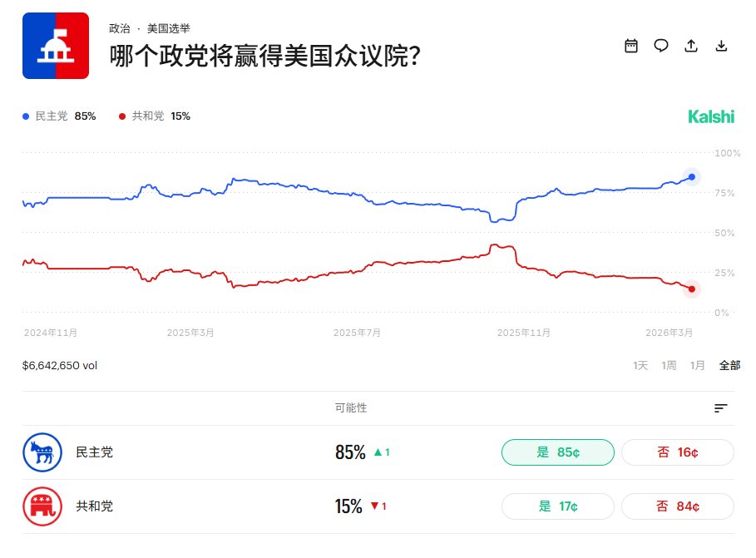Show the 全部 time range
Screen dimensions: 756x558
pos(729,365)
